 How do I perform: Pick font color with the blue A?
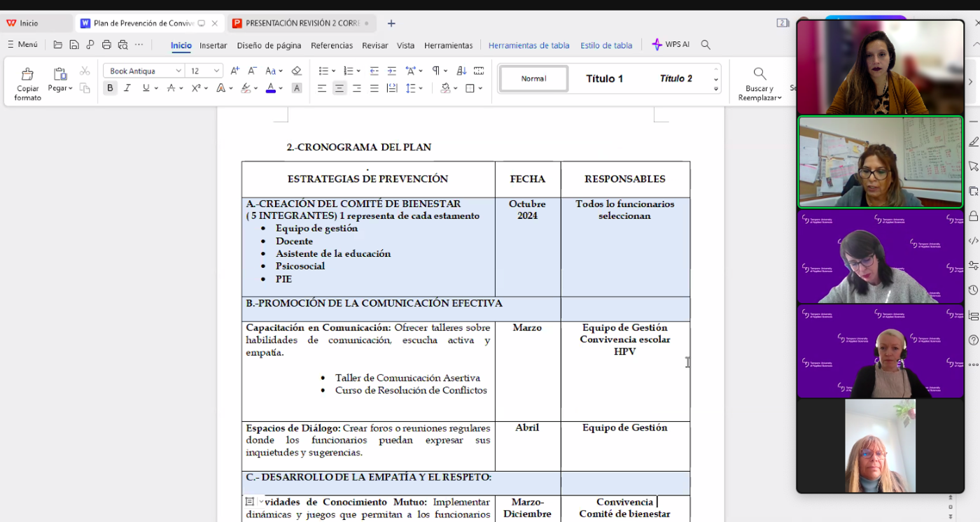(271, 88)
